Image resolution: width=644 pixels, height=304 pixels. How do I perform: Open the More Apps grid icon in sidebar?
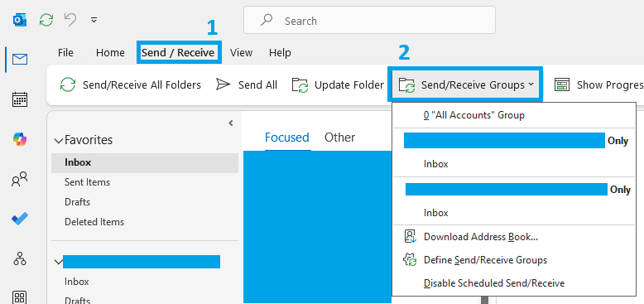point(20,297)
